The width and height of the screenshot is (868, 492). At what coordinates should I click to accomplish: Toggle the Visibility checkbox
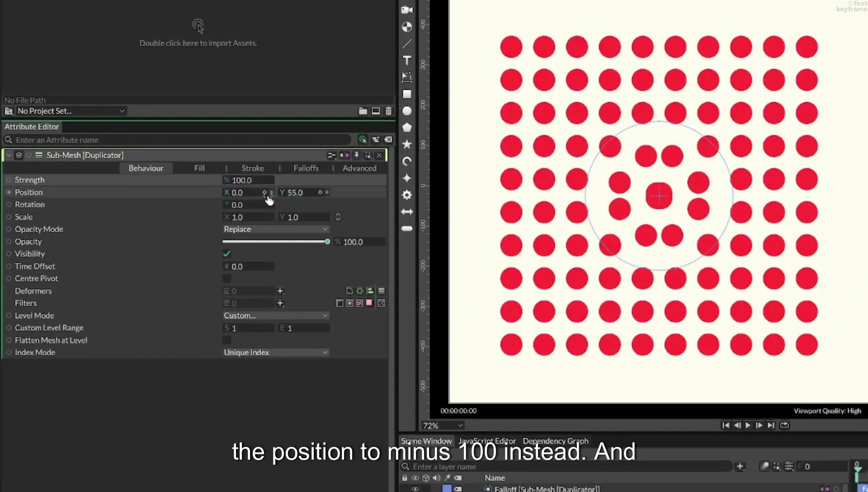(x=227, y=254)
